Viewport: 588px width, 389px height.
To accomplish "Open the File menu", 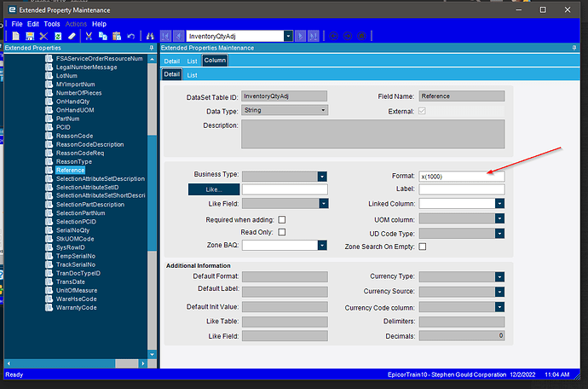I will pos(17,24).
